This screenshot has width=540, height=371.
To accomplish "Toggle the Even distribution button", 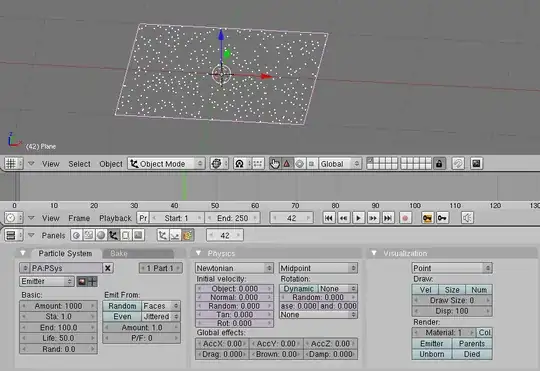I will [x=122, y=317].
